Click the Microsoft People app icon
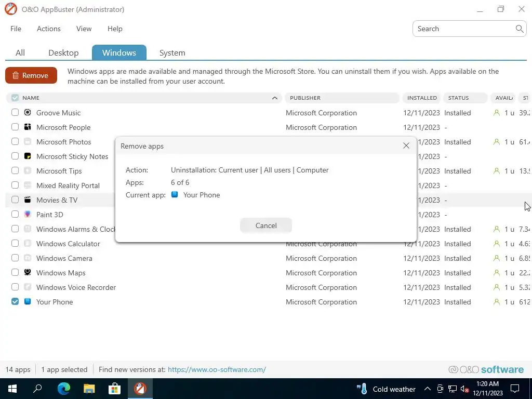 pyautogui.click(x=28, y=127)
